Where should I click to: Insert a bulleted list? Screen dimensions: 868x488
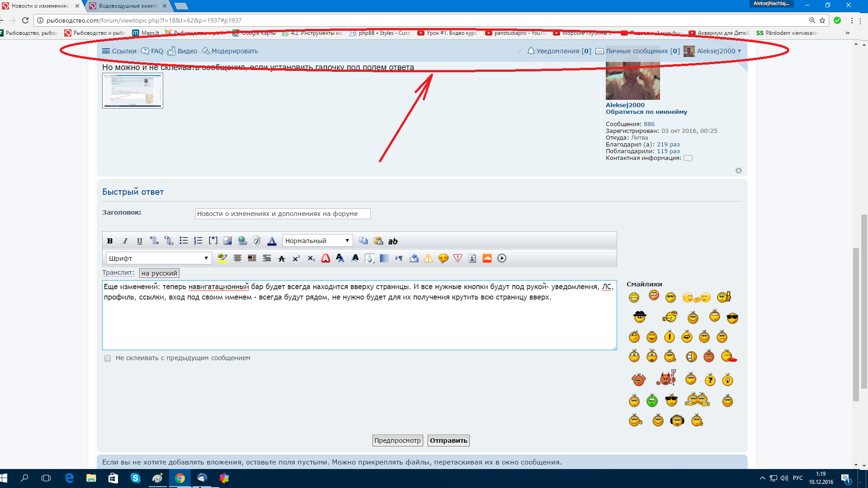tap(184, 241)
